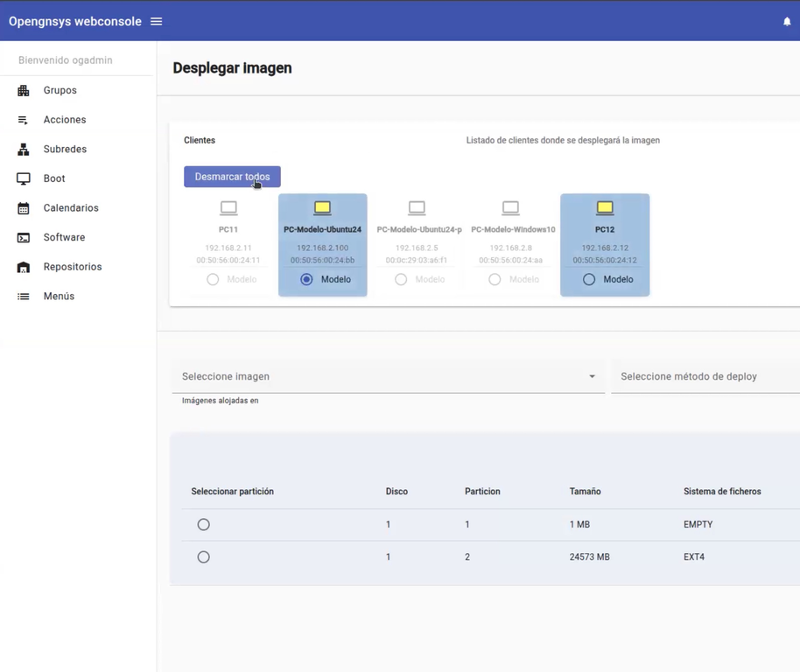This screenshot has width=800, height=672.
Task: Click MAC address 00:50:56:00:24:11
Action: (228, 260)
